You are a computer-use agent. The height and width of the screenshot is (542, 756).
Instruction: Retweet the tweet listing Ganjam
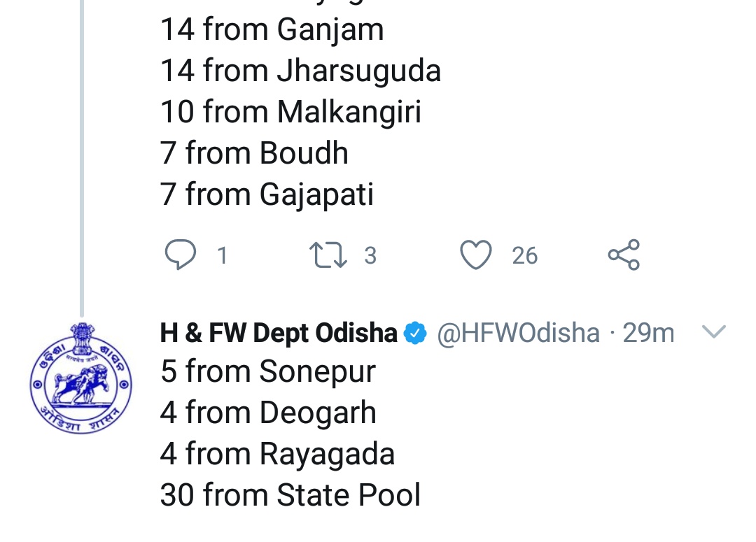point(328,255)
